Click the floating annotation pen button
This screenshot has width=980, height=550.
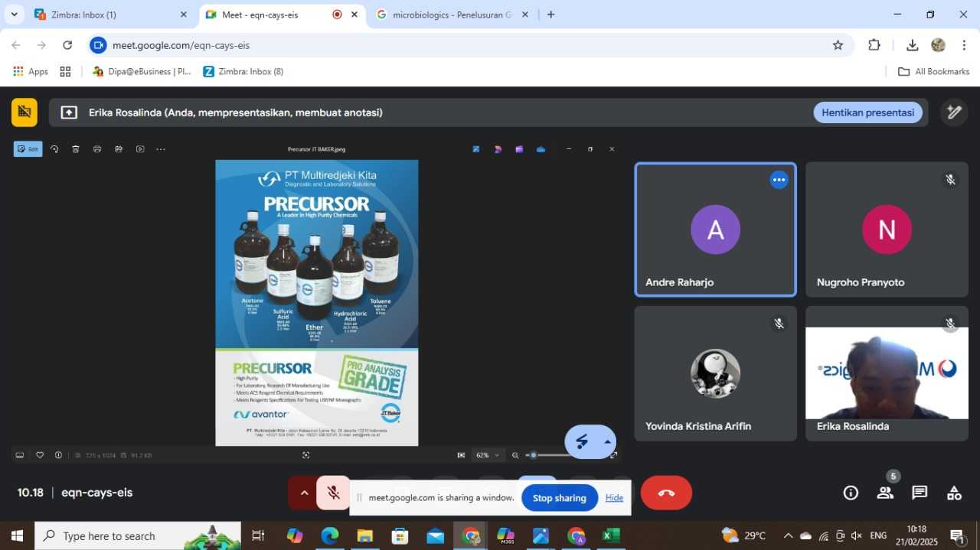(x=583, y=442)
